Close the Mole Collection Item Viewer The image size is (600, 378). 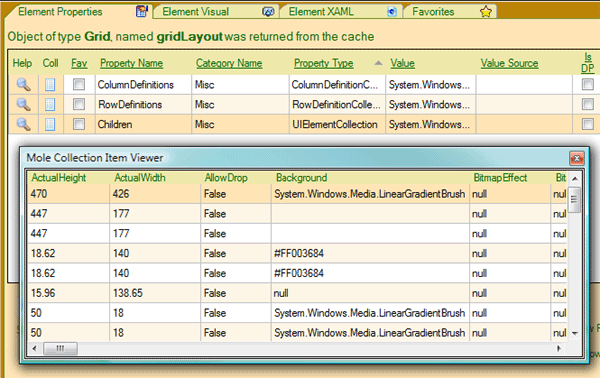577,158
